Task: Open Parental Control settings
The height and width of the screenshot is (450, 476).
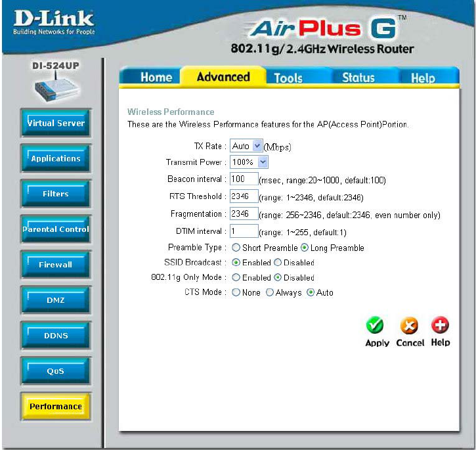Action: (56, 229)
